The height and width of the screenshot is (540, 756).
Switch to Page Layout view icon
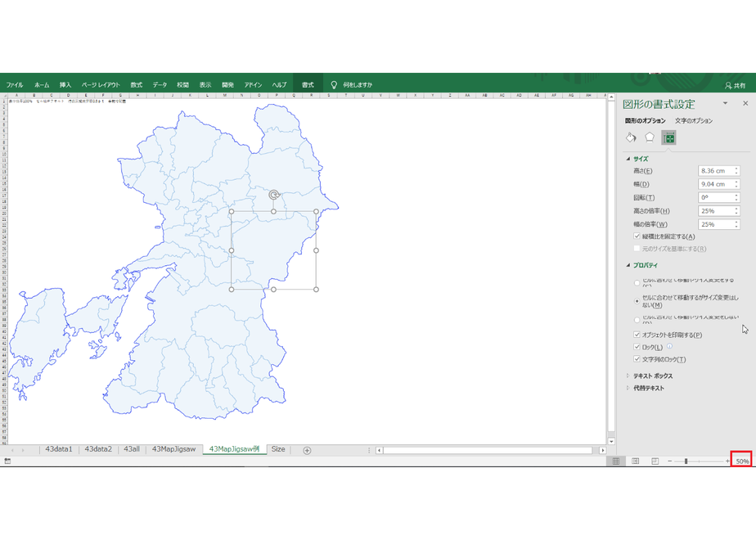[636, 461]
